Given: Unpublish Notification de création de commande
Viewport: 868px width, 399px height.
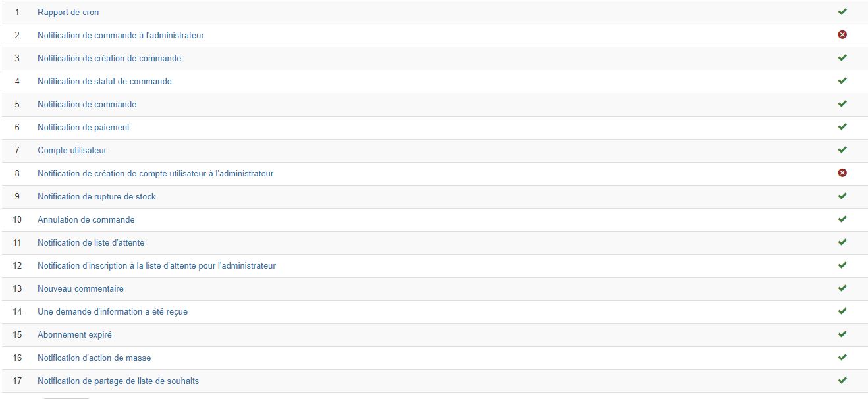Looking at the screenshot, I should (842, 58).
